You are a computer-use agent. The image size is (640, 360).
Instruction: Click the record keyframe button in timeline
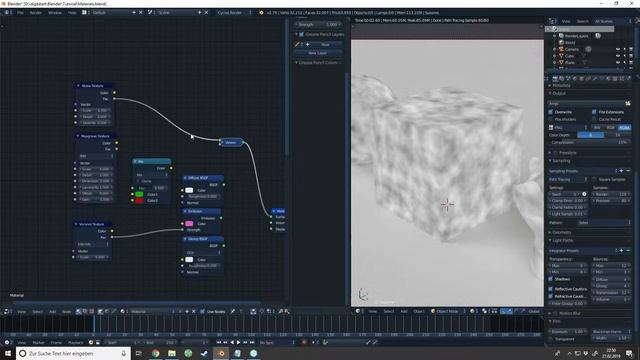tap(304, 342)
